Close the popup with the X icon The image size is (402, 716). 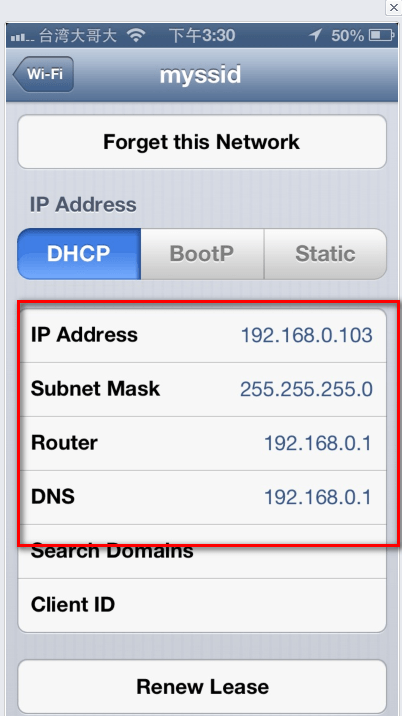[x=393, y=8]
